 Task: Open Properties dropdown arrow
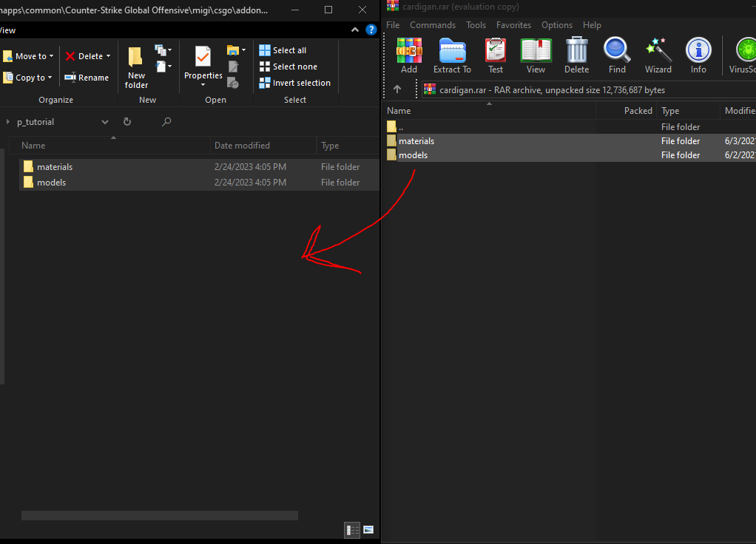point(203,85)
